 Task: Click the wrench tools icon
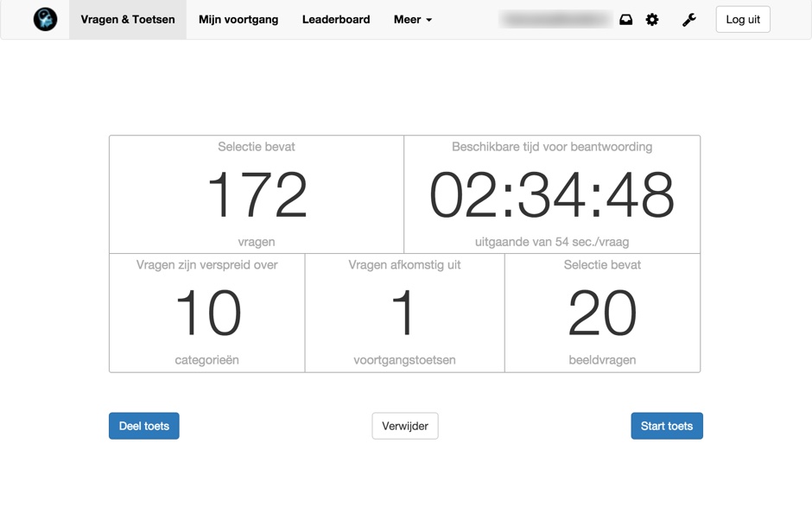click(x=688, y=20)
